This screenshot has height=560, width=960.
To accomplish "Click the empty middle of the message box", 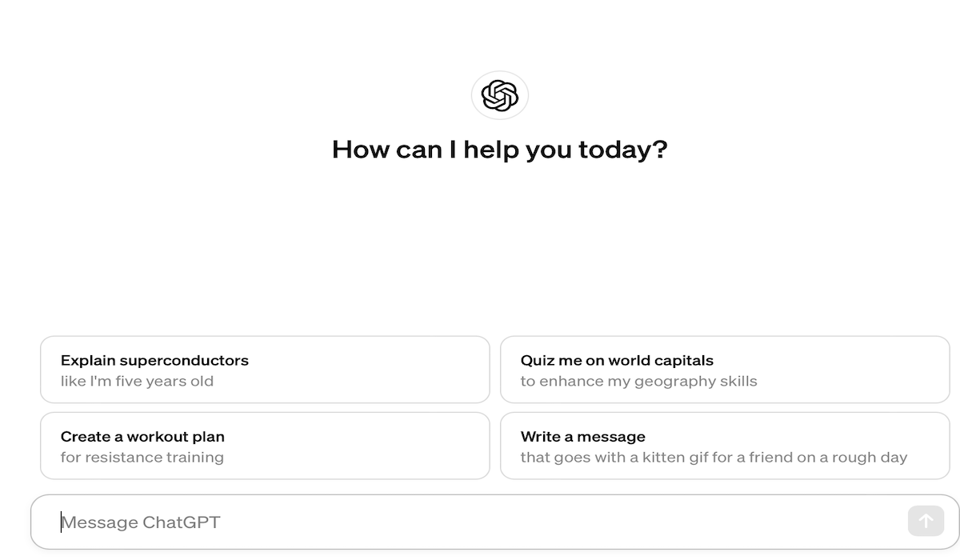I will point(520,522).
